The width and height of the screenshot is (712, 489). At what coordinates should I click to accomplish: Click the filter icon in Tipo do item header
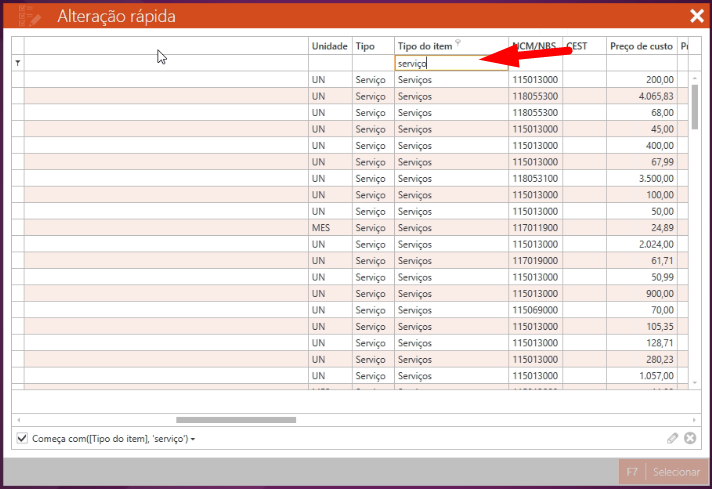click(x=458, y=43)
